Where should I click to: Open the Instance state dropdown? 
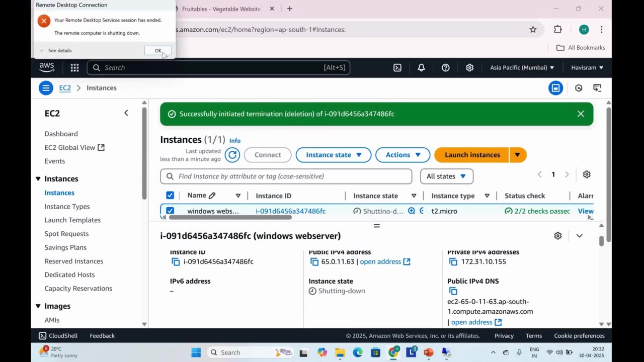(x=334, y=155)
